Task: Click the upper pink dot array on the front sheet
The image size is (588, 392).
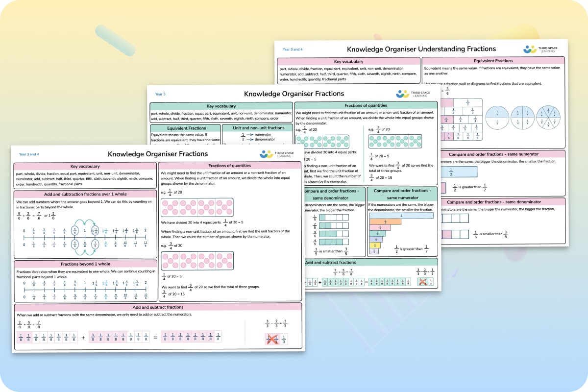Action: (x=197, y=207)
